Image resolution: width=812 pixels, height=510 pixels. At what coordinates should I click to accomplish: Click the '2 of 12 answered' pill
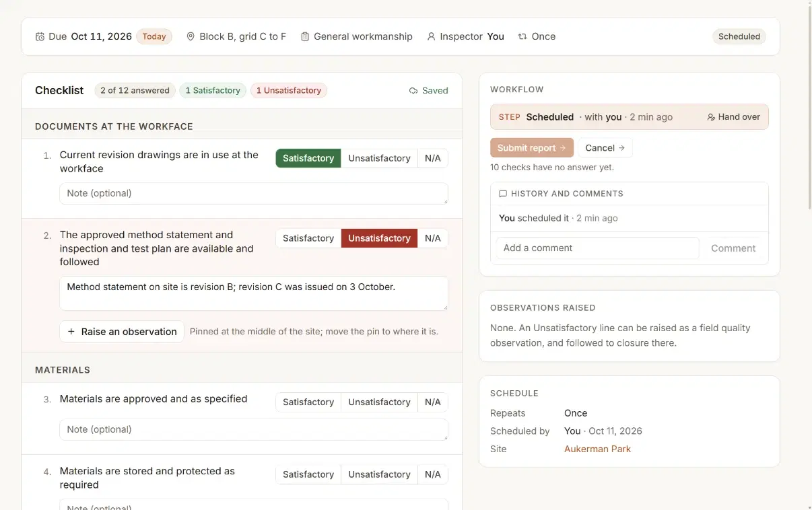135,90
